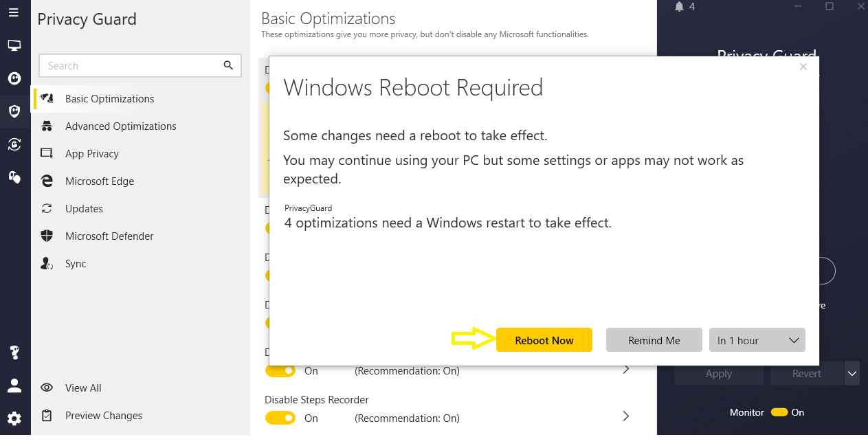Open the Basic Optimizations section
This screenshot has width=868, height=448.
point(141,99)
